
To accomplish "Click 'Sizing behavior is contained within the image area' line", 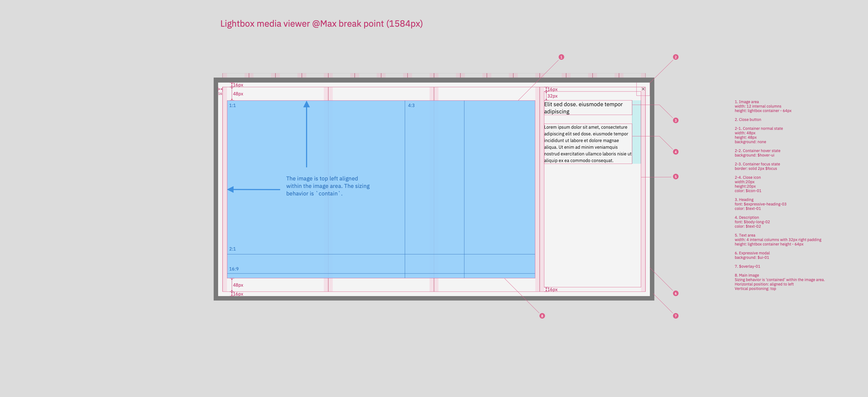I will (779, 279).
